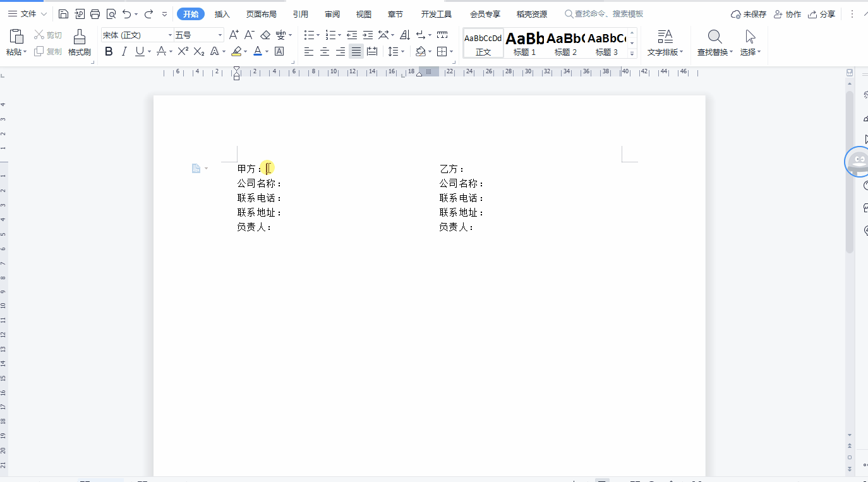Toggle justified text alignment
868x482 pixels.
click(x=356, y=52)
